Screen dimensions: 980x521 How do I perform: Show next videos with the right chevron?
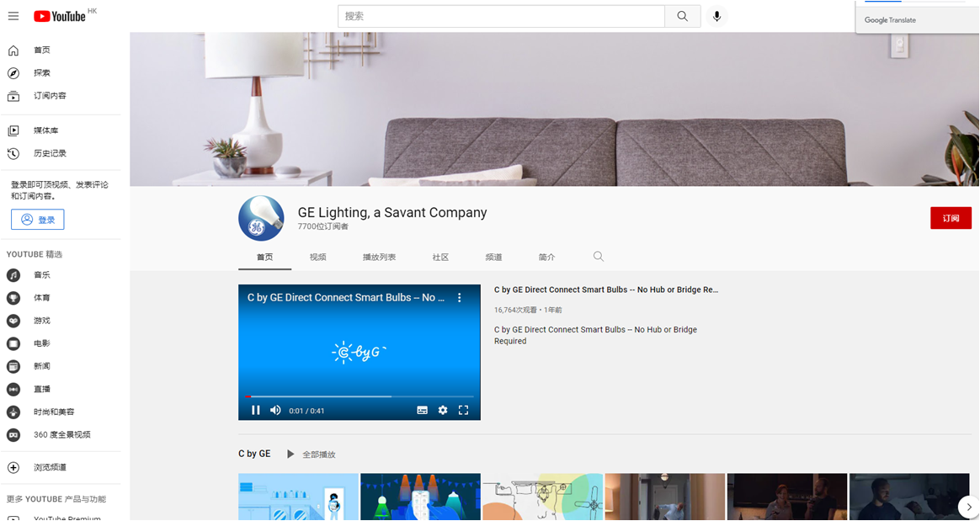point(969,507)
